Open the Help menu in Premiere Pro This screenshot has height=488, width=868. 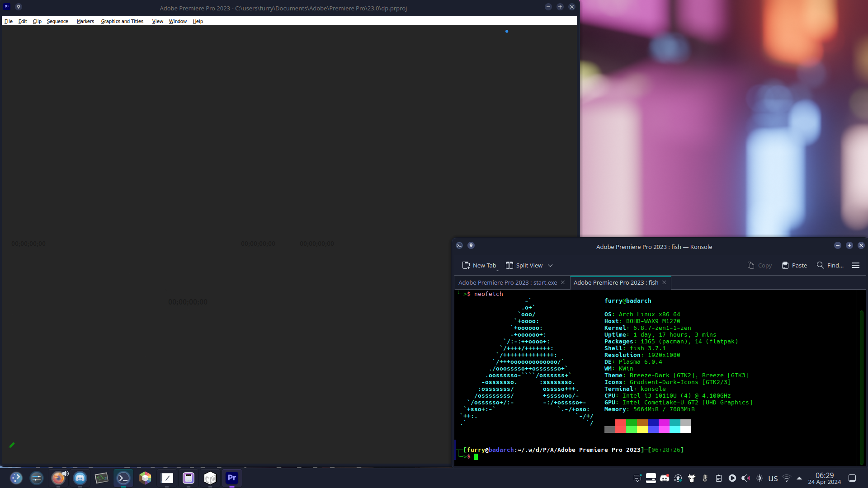(x=198, y=21)
